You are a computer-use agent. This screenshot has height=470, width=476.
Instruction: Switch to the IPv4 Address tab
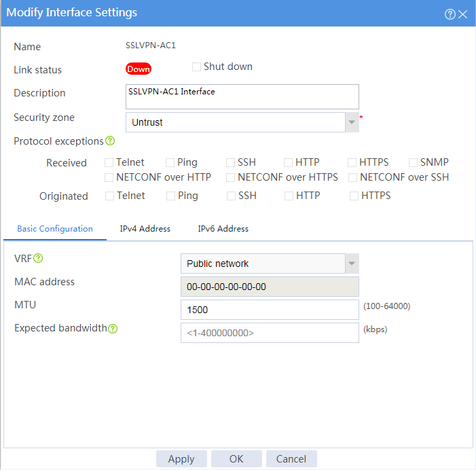(x=145, y=229)
